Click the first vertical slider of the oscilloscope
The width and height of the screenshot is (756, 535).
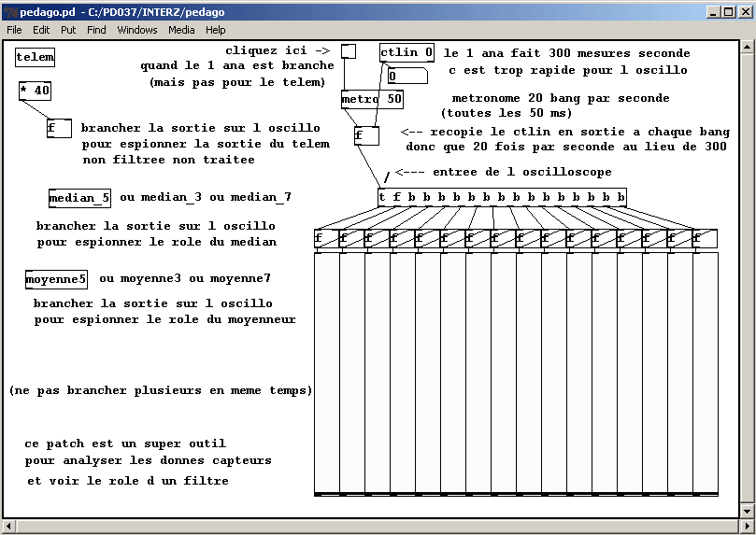[326, 373]
